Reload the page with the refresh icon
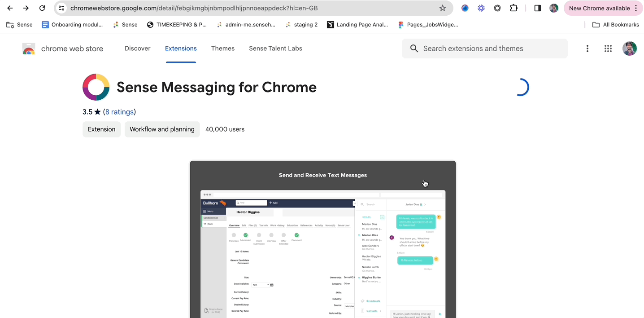644x318 pixels. pyautogui.click(x=42, y=8)
